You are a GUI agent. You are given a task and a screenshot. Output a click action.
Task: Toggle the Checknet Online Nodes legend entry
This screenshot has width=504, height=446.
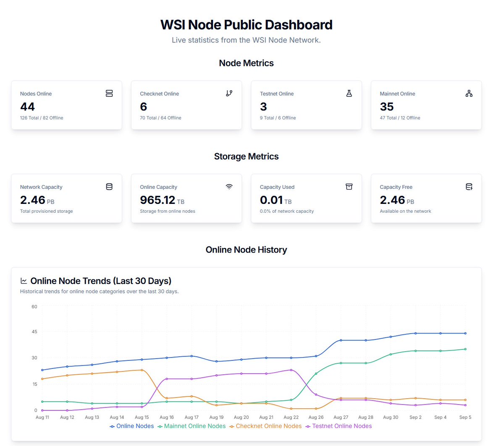(265, 426)
